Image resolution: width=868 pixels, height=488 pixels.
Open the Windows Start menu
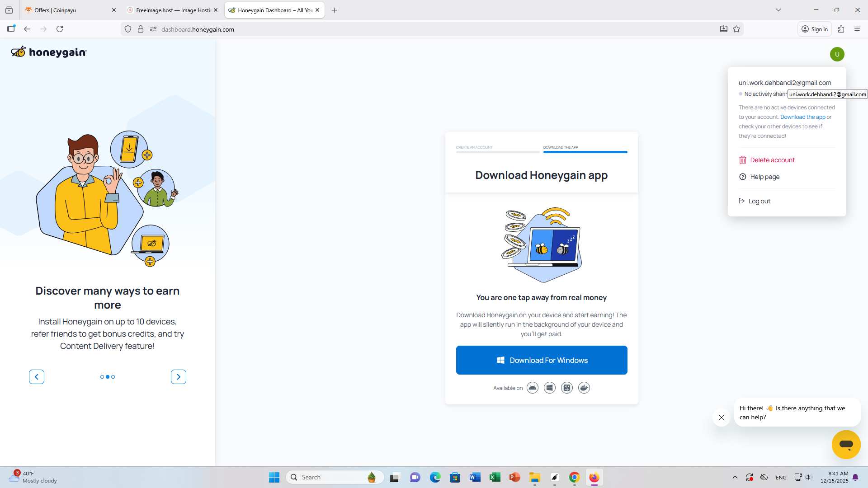(x=274, y=477)
